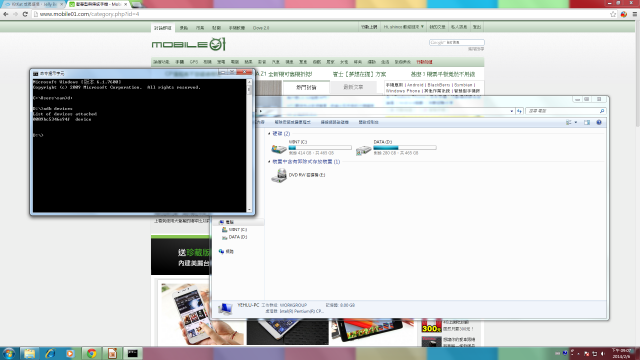Viewport: 640px width, 360px height.
Task: Open Explorer help question-mark icon
Action: tap(599, 122)
